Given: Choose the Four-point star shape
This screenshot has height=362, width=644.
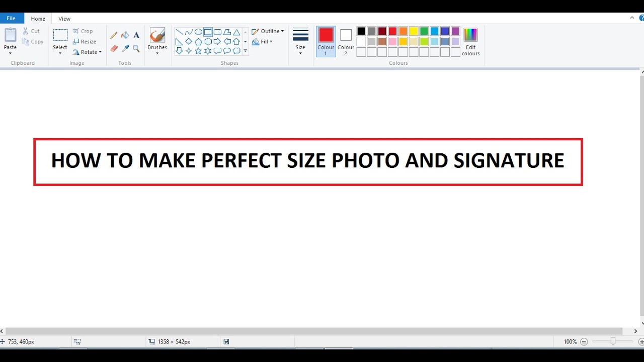Looking at the screenshot, I should click(x=189, y=51).
